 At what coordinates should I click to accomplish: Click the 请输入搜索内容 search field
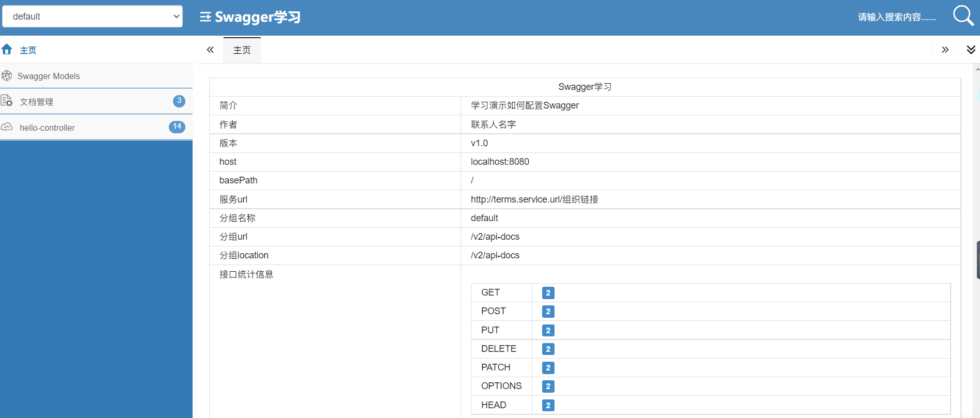point(896,17)
